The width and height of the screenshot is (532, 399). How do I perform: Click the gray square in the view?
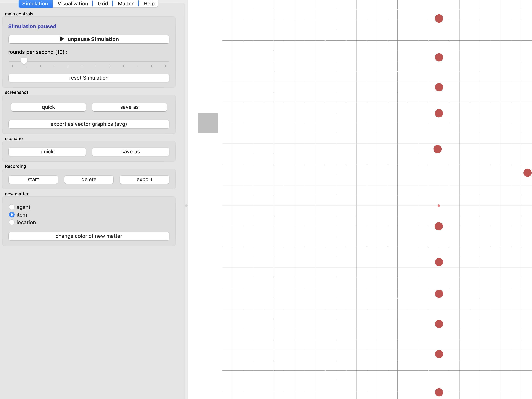click(x=208, y=123)
